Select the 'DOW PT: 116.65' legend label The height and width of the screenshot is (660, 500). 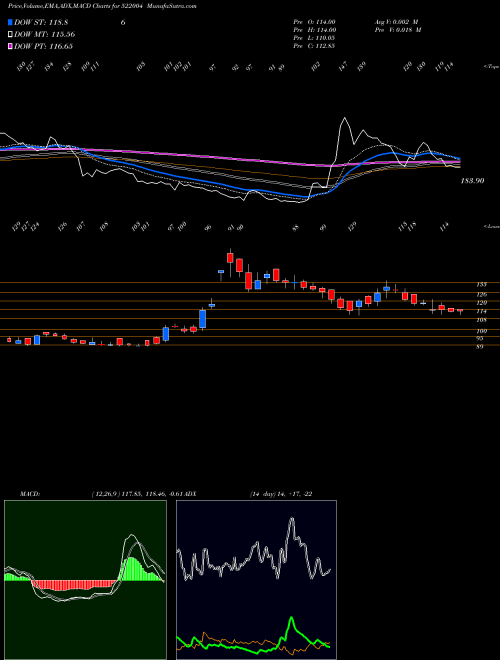coord(43,46)
